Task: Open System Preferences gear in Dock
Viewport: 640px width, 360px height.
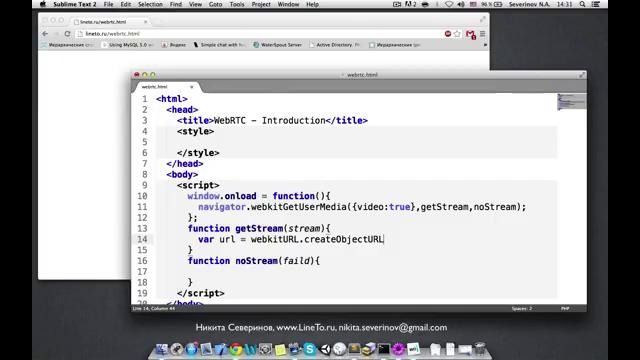Action: click(x=265, y=349)
